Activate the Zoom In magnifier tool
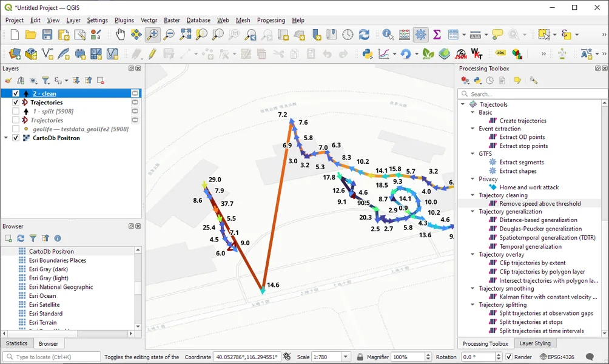Screen dimensions: 609x364 153,35
